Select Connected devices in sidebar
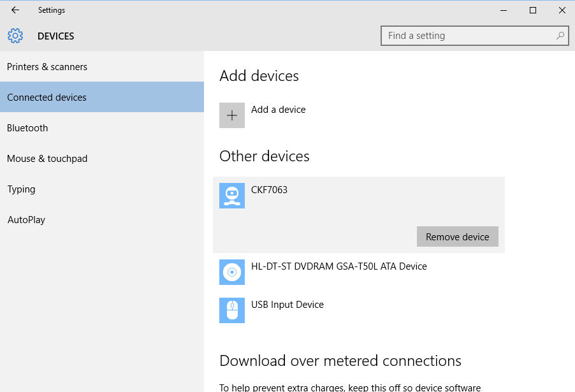The height and width of the screenshot is (392, 575). [102, 97]
